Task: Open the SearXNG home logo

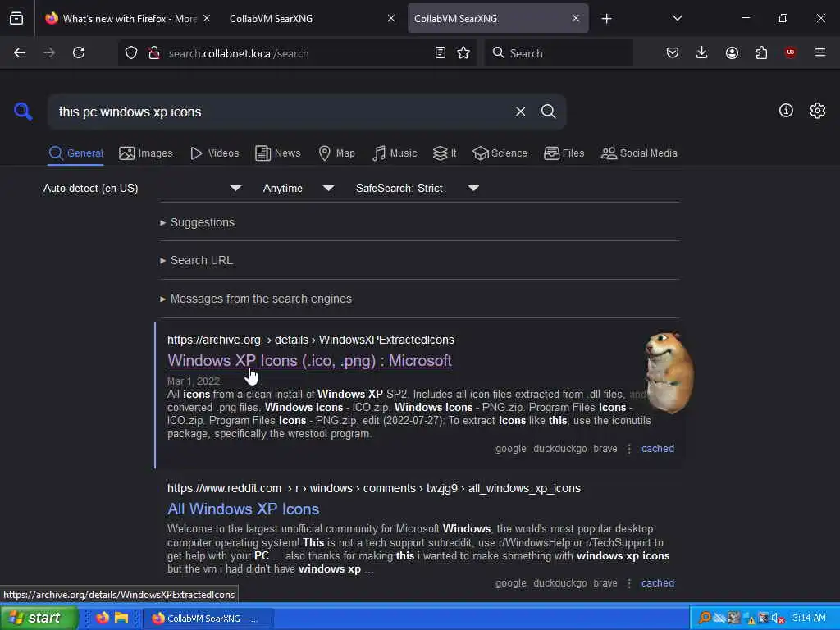Action: point(23,112)
